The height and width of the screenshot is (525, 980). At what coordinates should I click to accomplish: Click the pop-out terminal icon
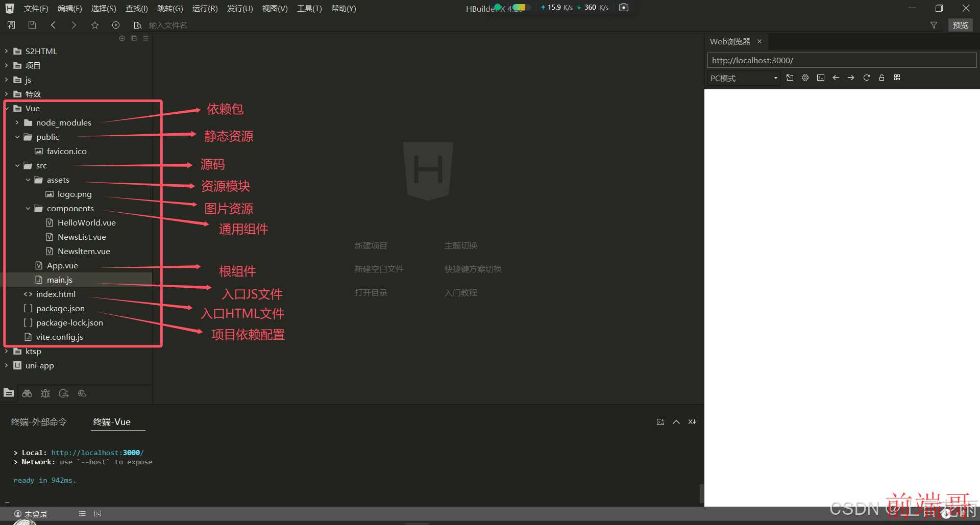pyautogui.click(x=660, y=422)
